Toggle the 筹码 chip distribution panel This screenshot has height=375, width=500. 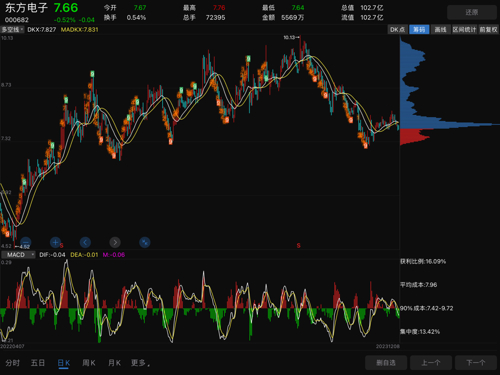point(419,30)
